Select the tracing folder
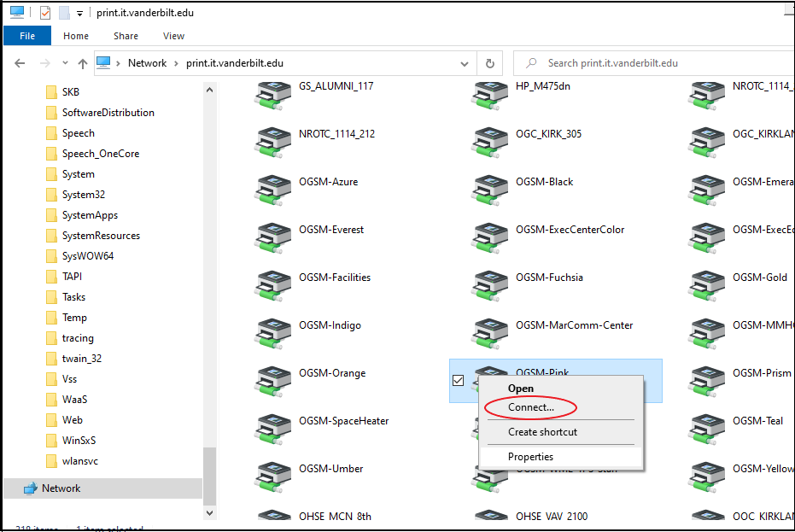Screen dimensions: 795x532 [x=69, y=338]
